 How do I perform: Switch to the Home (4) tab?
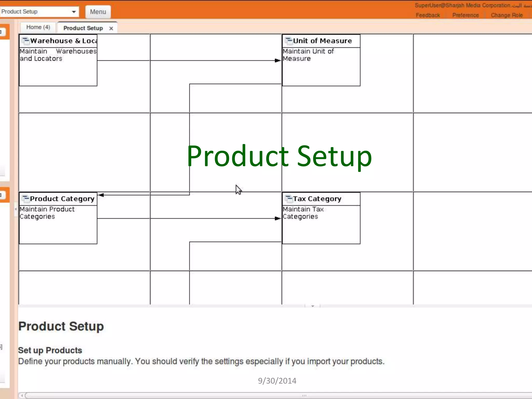pyautogui.click(x=38, y=27)
